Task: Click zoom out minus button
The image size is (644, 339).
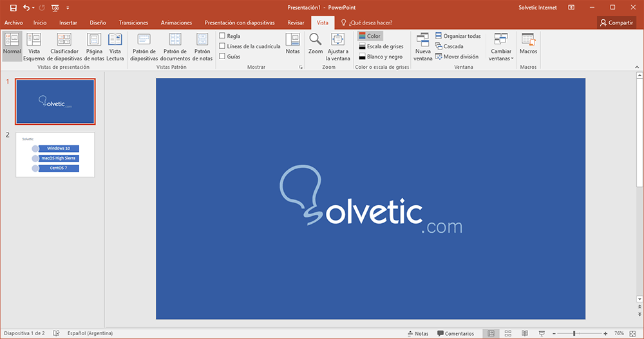Action: click(554, 334)
